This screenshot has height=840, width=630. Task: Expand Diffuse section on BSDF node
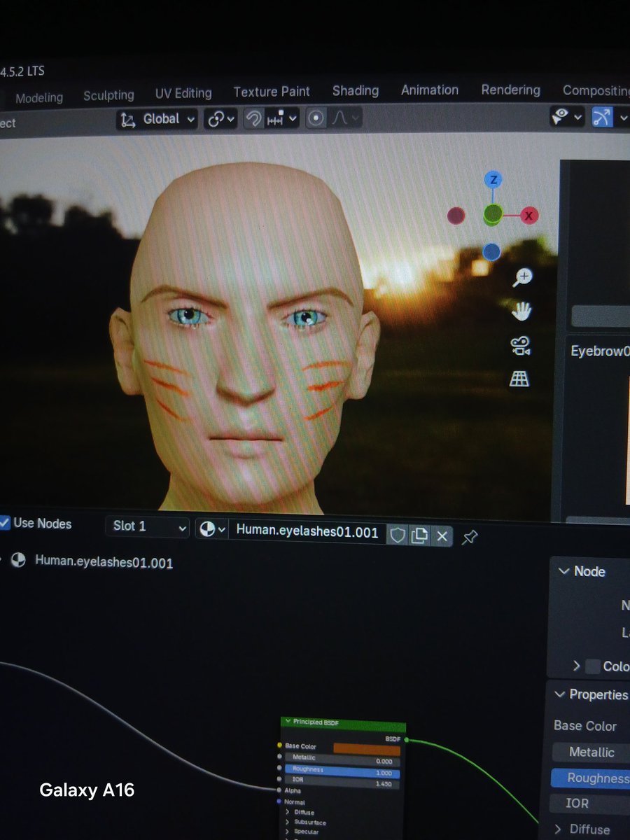point(288,813)
